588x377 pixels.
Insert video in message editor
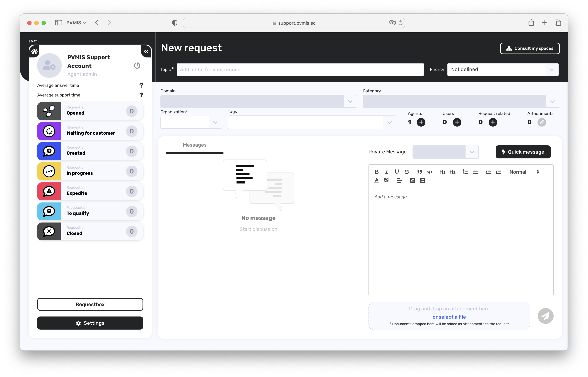tap(423, 181)
